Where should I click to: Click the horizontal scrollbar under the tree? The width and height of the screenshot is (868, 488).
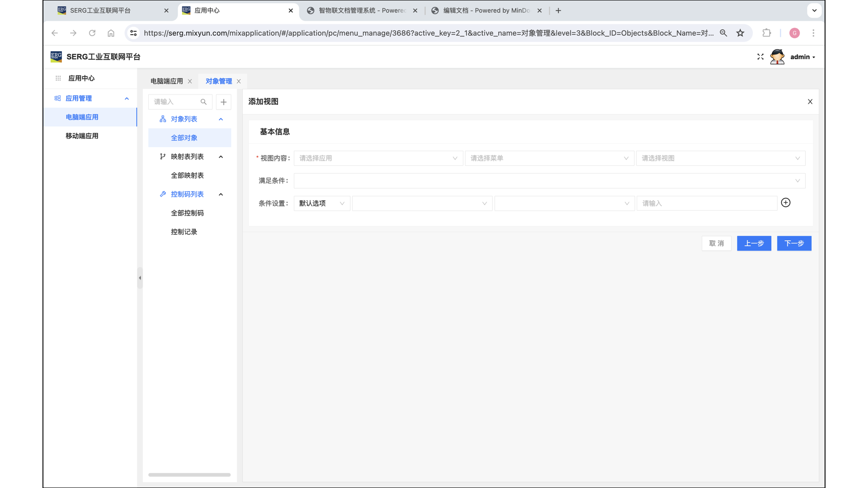click(189, 475)
